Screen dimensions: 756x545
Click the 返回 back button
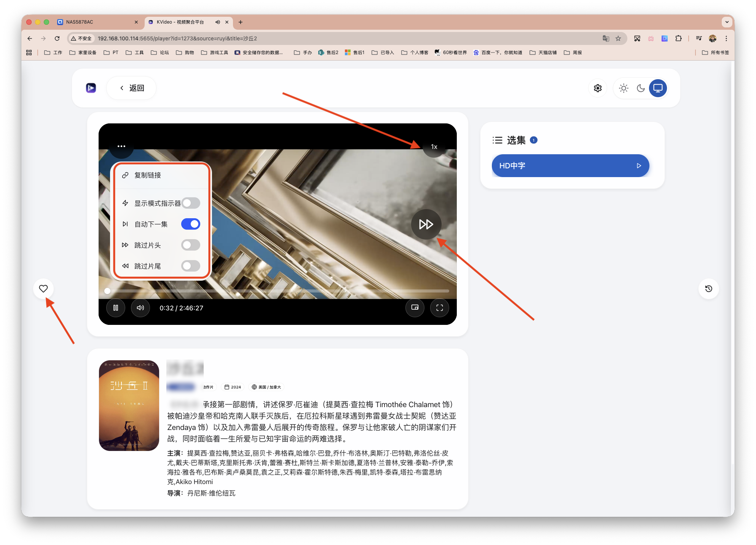coord(131,88)
